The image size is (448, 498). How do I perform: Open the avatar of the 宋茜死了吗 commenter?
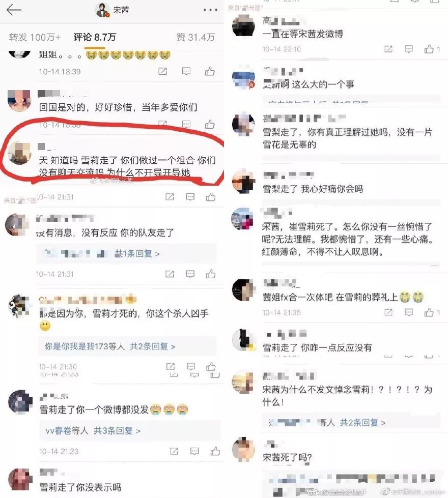click(243, 449)
